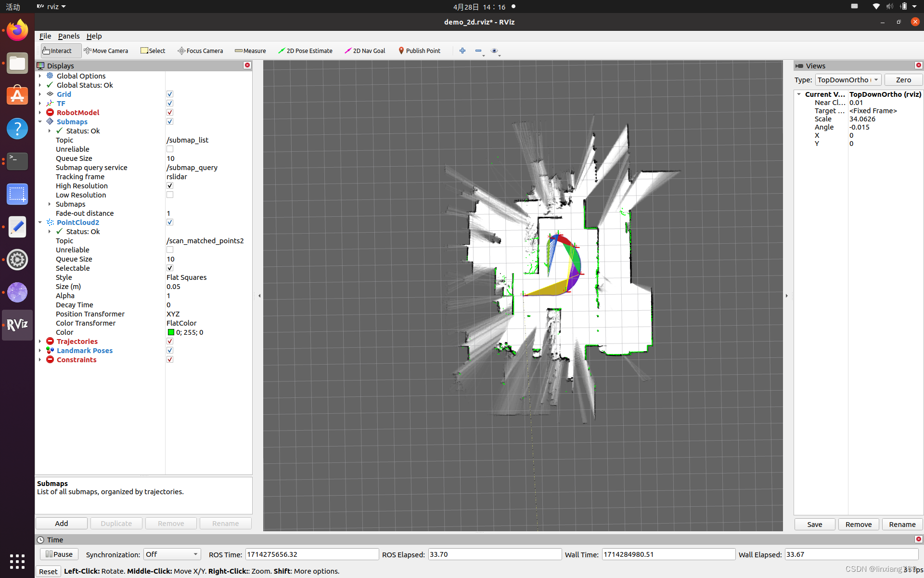Image resolution: width=924 pixels, height=578 pixels.
Task: Uncheck the RobotModel display checkbox
Action: (x=170, y=112)
